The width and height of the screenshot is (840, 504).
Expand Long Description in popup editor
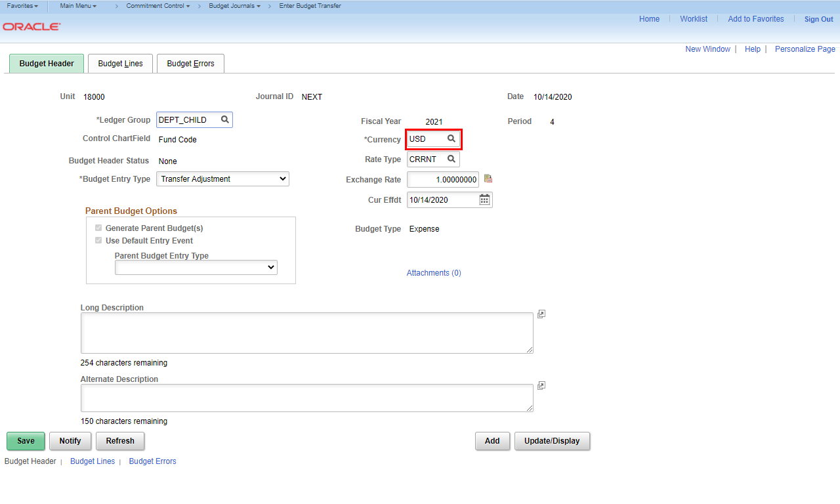pyautogui.click(x=541, y=314)
